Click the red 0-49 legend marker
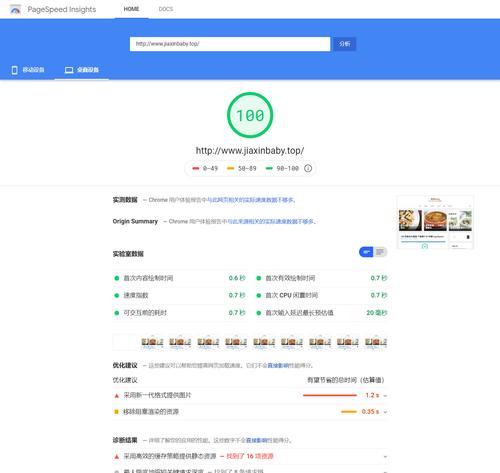This screenshot has height=473, width=500. click(x=196, y=168)
